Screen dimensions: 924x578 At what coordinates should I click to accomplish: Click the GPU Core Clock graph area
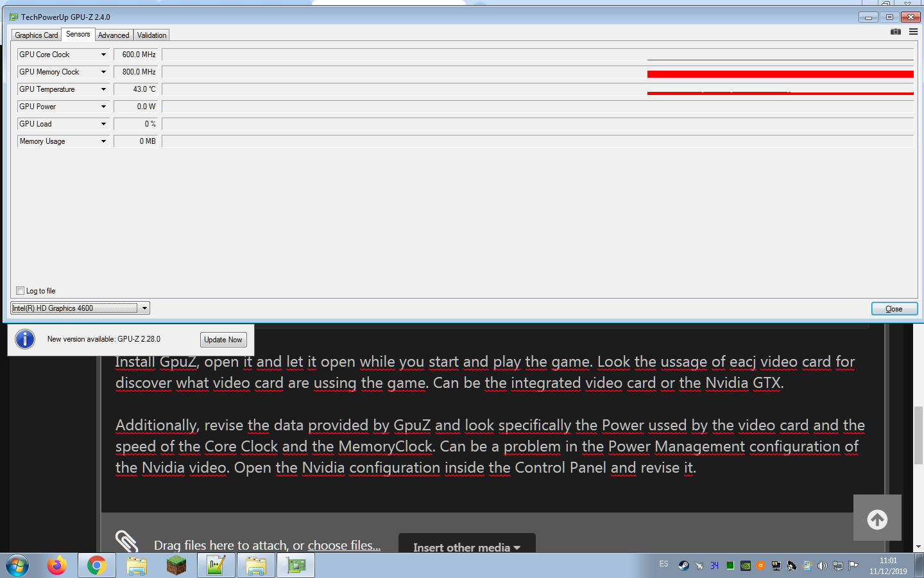point(538,55)
